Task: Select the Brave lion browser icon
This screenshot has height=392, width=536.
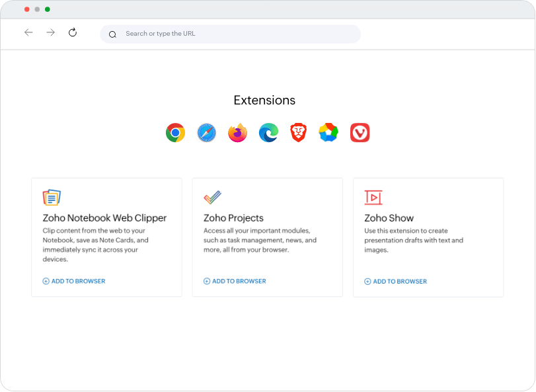Action: [x=299, y=133]
